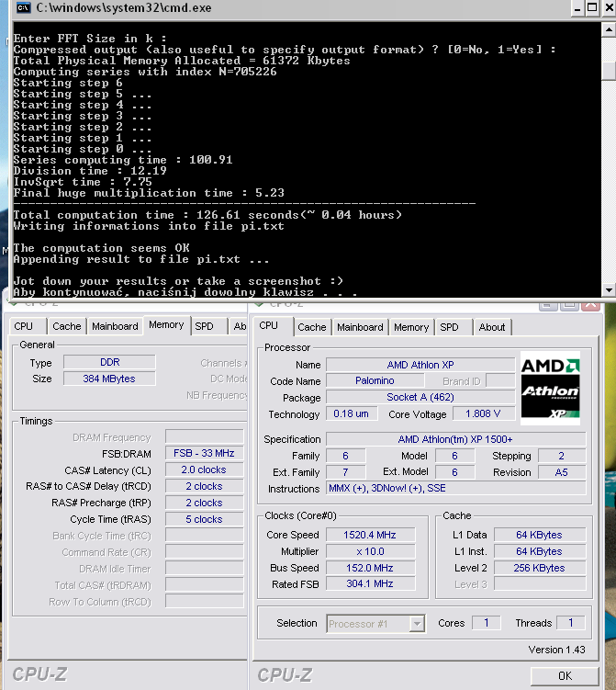Open the Mainboard tab in the left CPU-Z window
The image size is (616, 690).
point(115,326)
